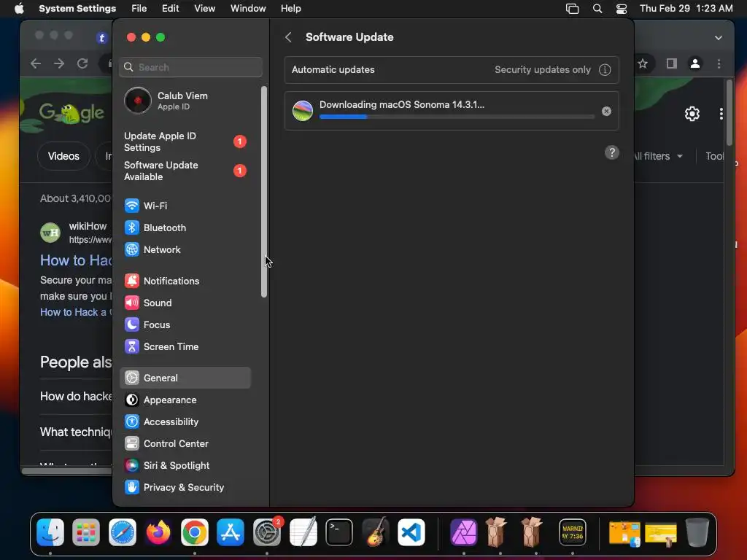The image size is (747, 560).
Task: Open the System Settings app menu
Action: tap(77, 9)
